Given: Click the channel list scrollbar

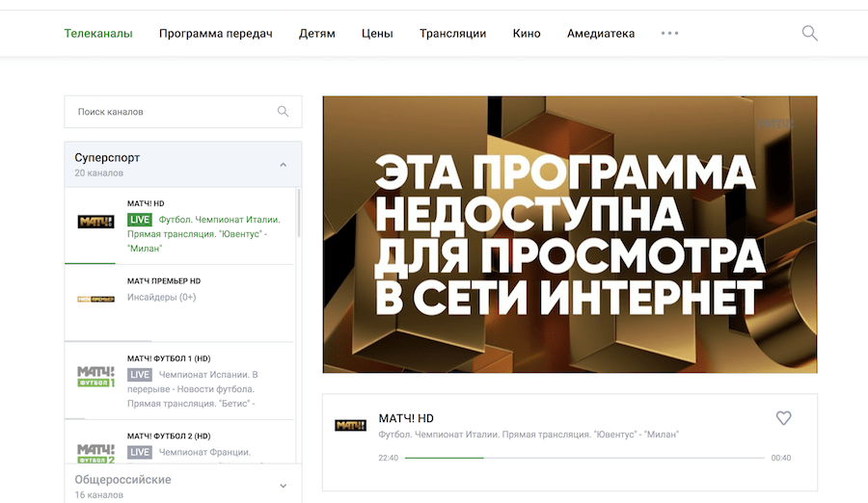Looking at the screenshot, I should [x=298, y=214].
